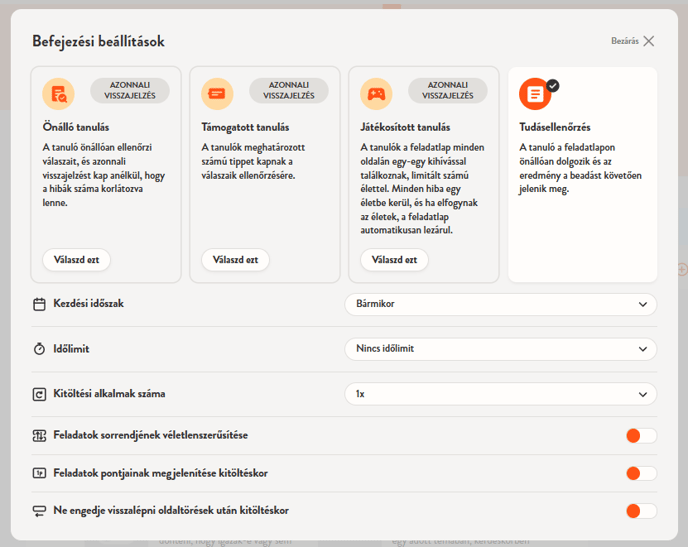Click the Támogatott tanulás mode icon
This screenshot has width=688, height=547.
(217, 94)
